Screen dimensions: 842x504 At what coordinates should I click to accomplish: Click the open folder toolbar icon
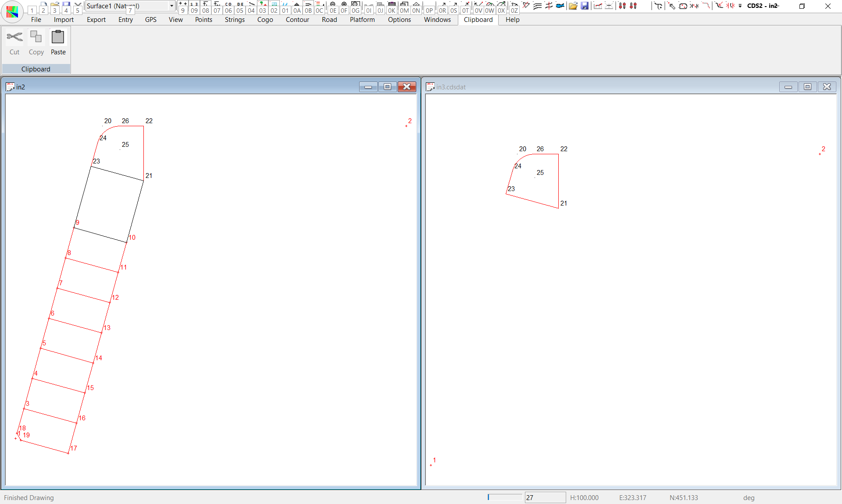point(573,6)
